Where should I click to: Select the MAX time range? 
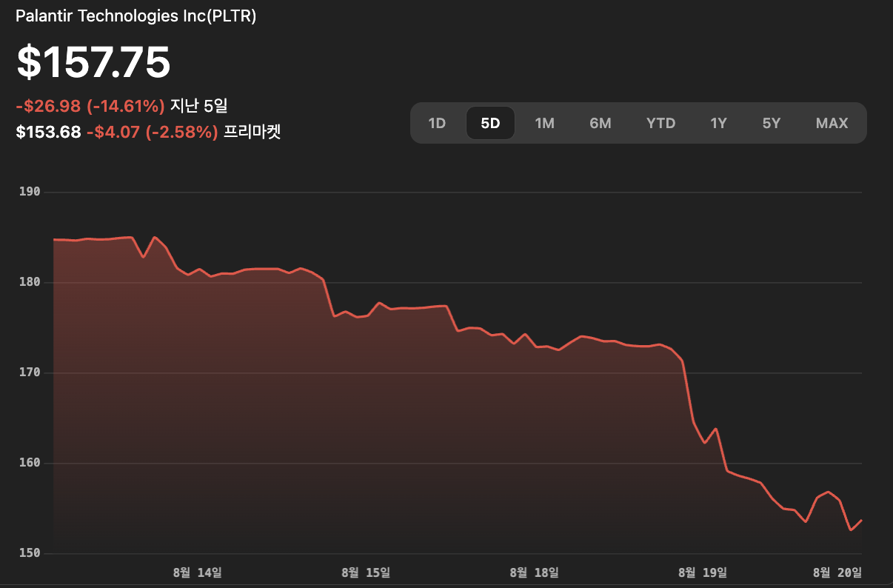click(832, 123)
